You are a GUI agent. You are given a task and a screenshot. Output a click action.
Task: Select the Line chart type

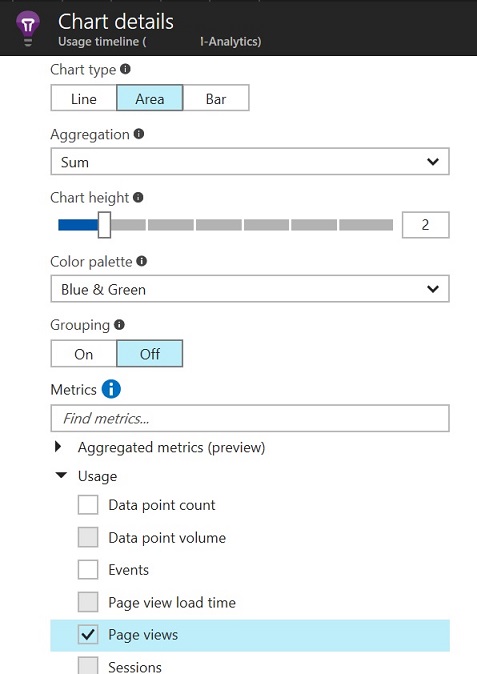click(x=84, y=98)
